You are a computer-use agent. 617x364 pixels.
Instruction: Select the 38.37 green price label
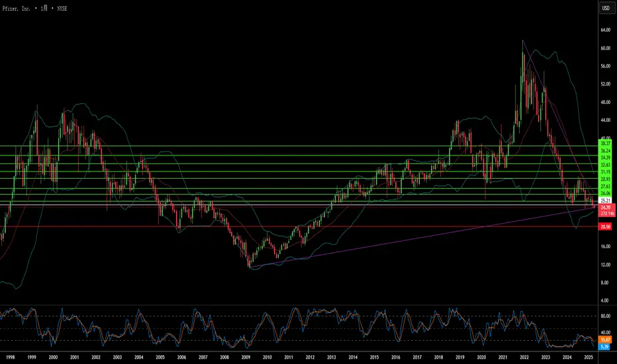[x=604, y=144]
